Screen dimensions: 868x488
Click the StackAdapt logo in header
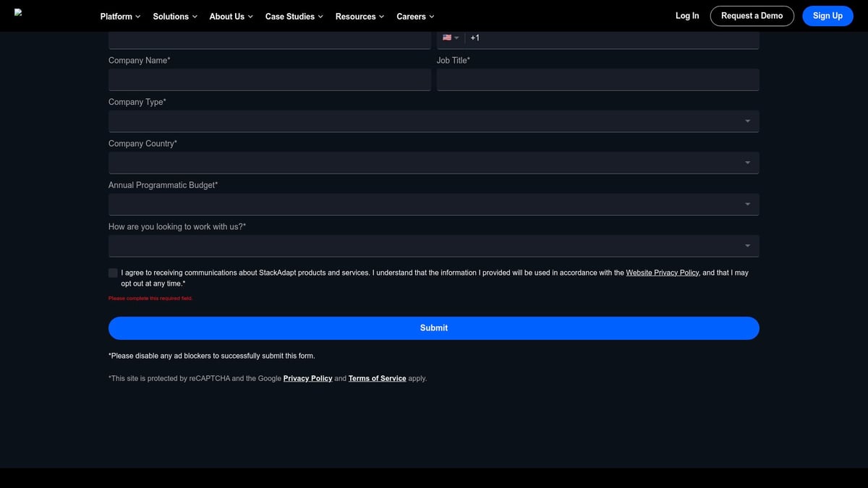(18, 12)
